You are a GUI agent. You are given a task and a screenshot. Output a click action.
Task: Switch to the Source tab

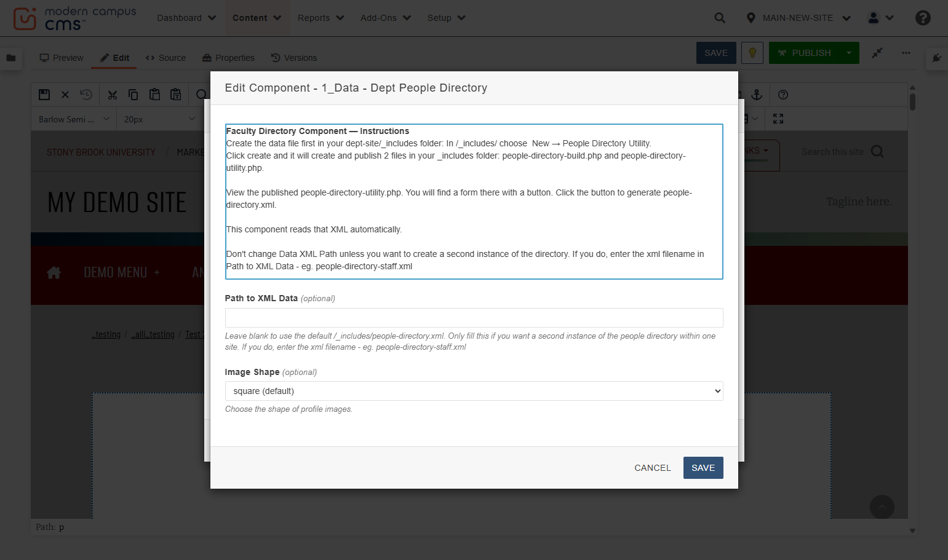point(165,58)
